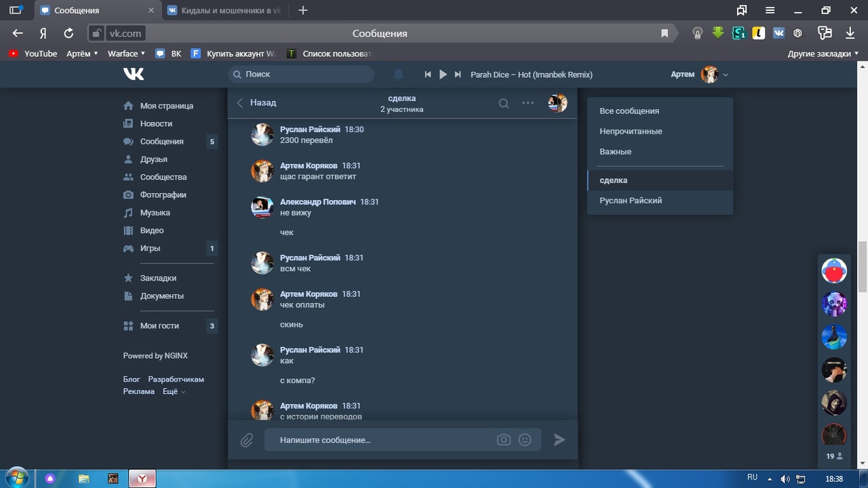The height and width of the screenshot is (488, 868).
Task: Search within the conversation using magnifier icon
Action: (x=504, y=103)
